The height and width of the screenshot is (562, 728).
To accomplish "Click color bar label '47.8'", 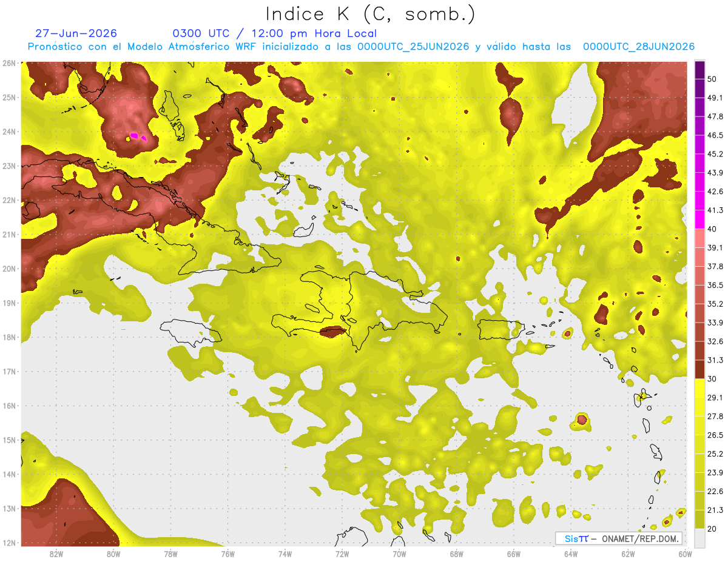I will 715,116.
